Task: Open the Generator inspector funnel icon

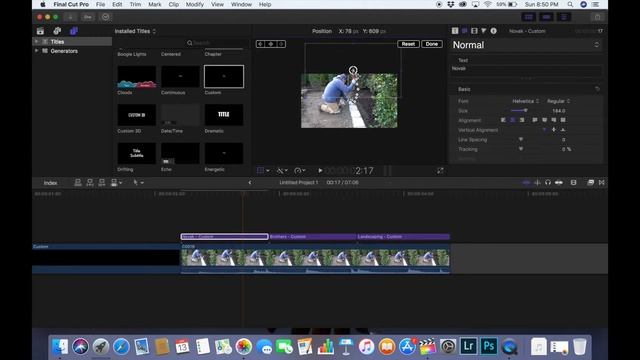Action: pos(484,31)
